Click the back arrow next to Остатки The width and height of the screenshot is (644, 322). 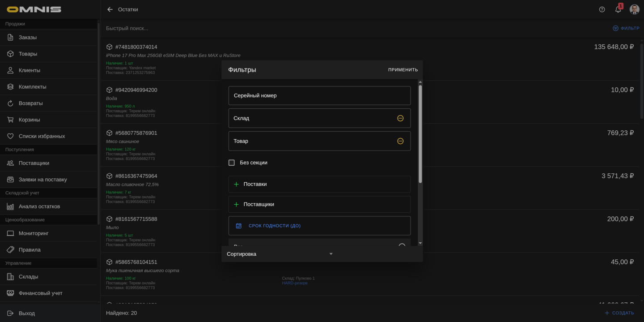[110, 9]
